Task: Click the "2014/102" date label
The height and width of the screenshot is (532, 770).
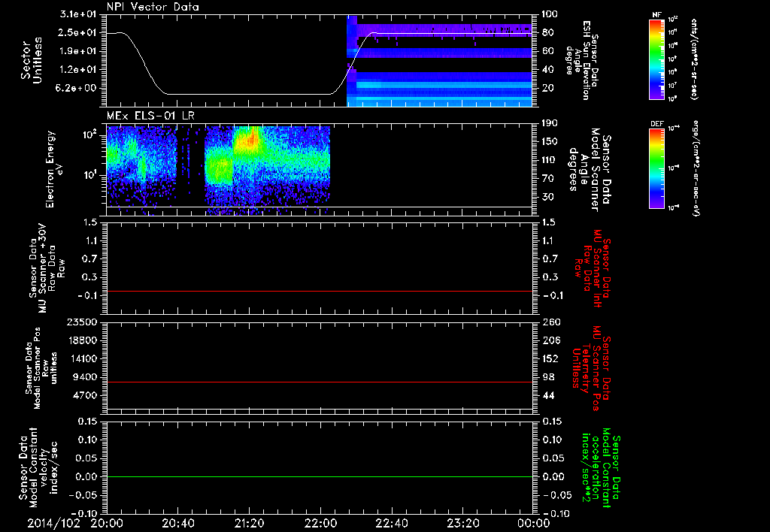Action: click(53, 523)
